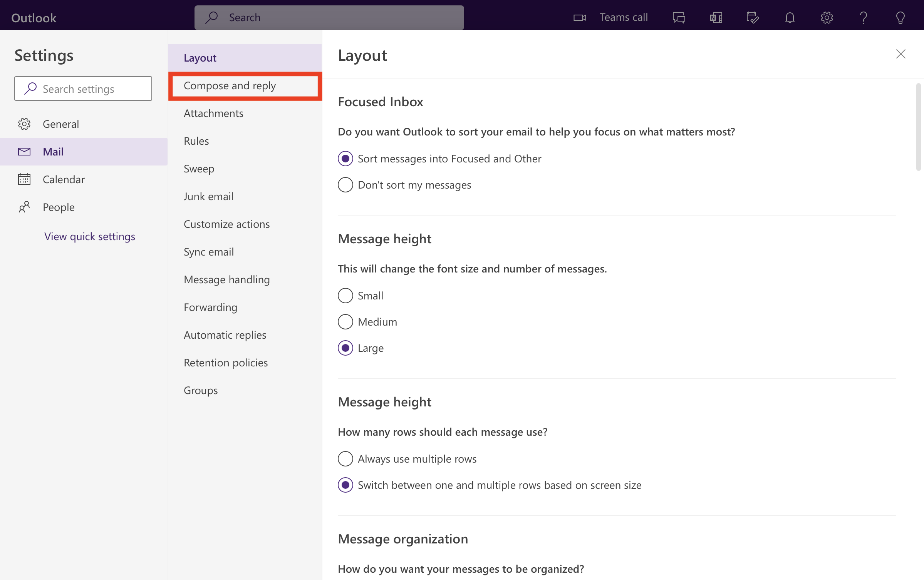Select Sort messages into Focused and Other
Image resolution: width=924 pixels, height=580 pixels.
[x=345, y=158]
